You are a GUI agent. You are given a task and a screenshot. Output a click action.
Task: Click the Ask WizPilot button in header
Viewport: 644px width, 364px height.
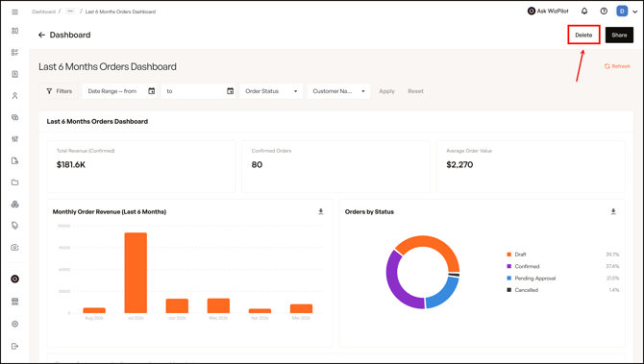click(x=548, y=12)
